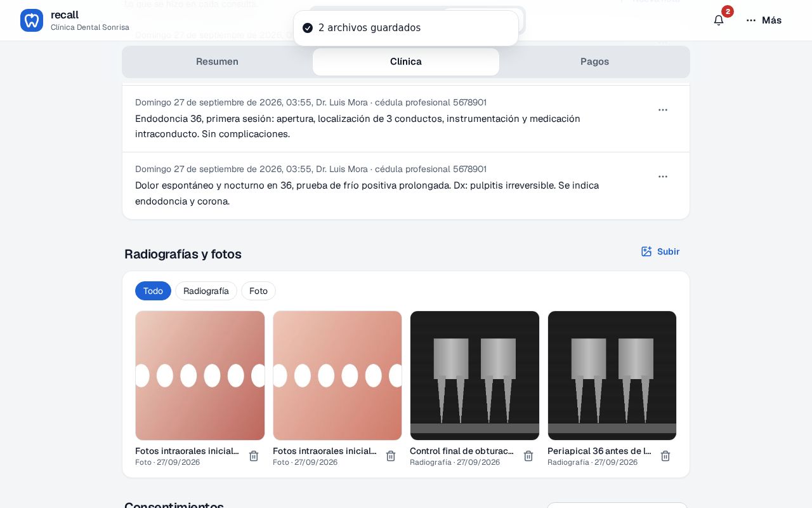Open options menu for Dolor espontáneo note
Viewport: 812px width, 508px height.
[x=663, y=177]
